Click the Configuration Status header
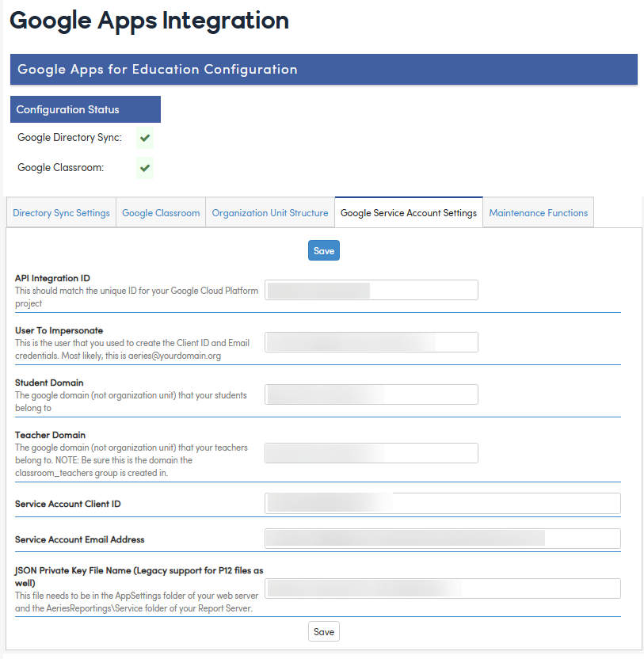The width and height of the screenshot is (644, 659). (x=86, y=109)
